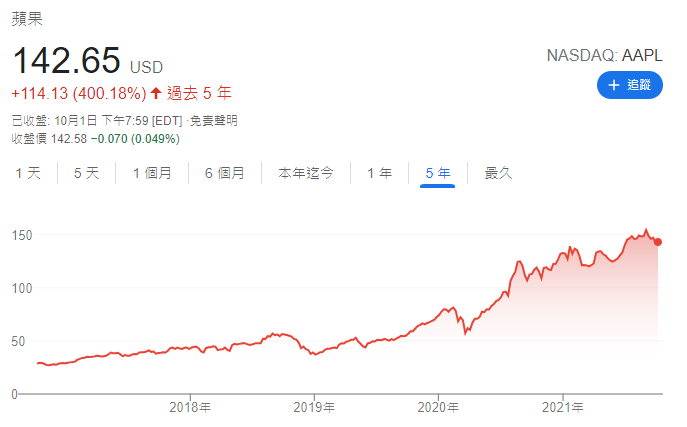
Task: Click the 免責聲明 disclaimer link
Action: [x=214, y=120]
